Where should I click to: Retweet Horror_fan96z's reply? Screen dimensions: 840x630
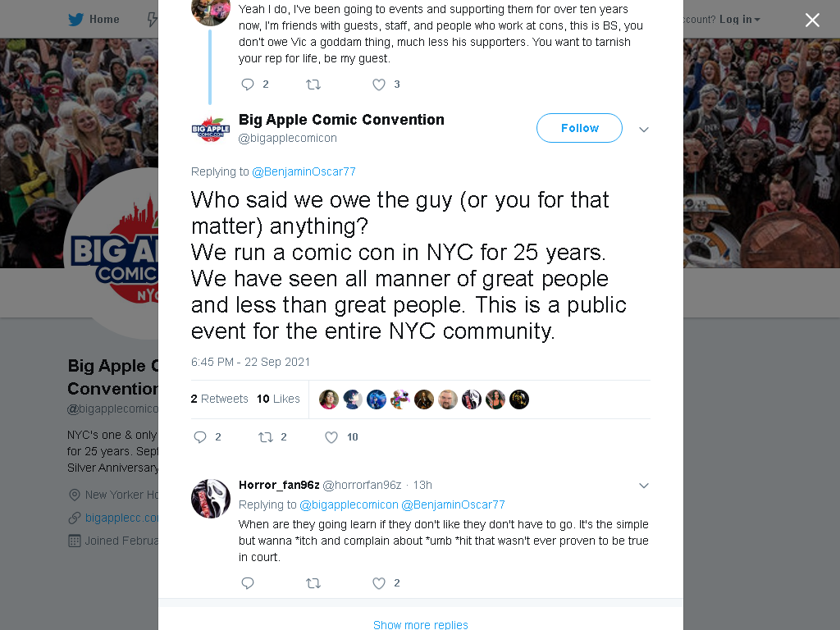(313, 583)
